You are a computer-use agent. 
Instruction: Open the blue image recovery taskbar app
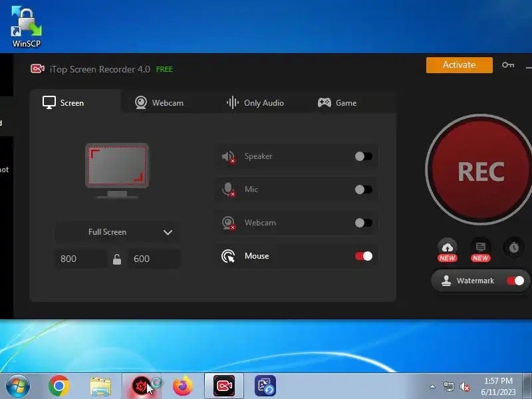[265, 386]
